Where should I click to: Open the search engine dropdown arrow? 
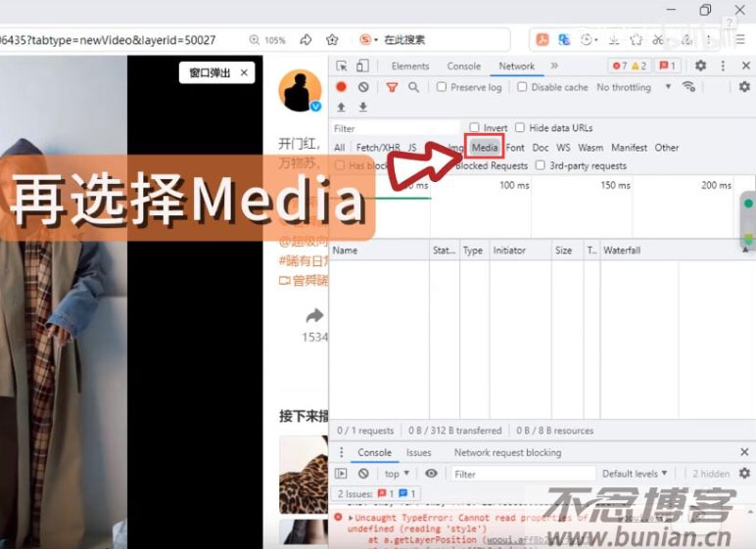tap(376, 40)
